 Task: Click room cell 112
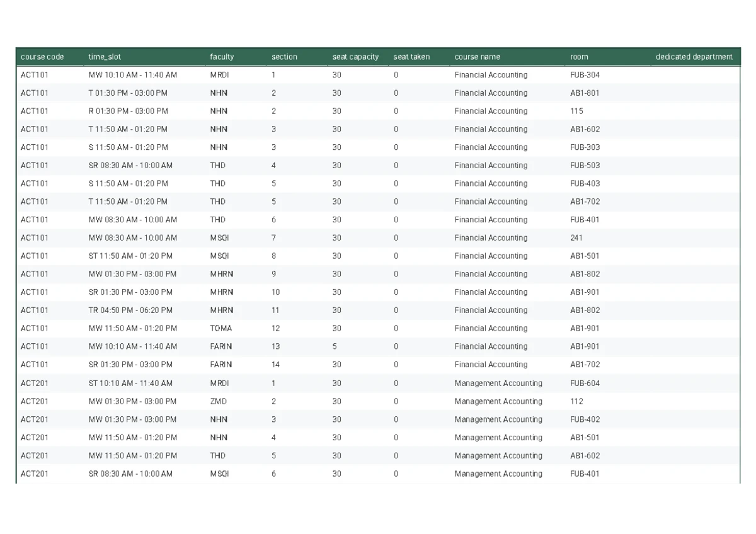pyautogui.click(x=576, y=402)
